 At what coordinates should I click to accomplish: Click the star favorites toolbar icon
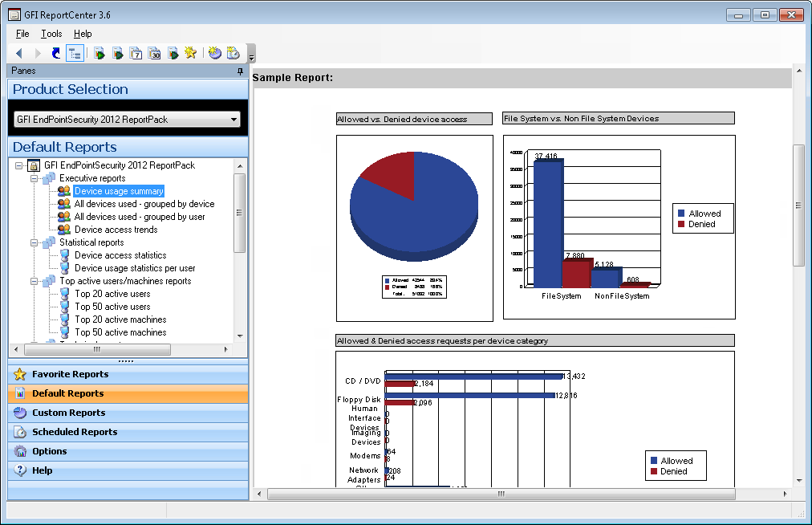(x=190, y=53)
